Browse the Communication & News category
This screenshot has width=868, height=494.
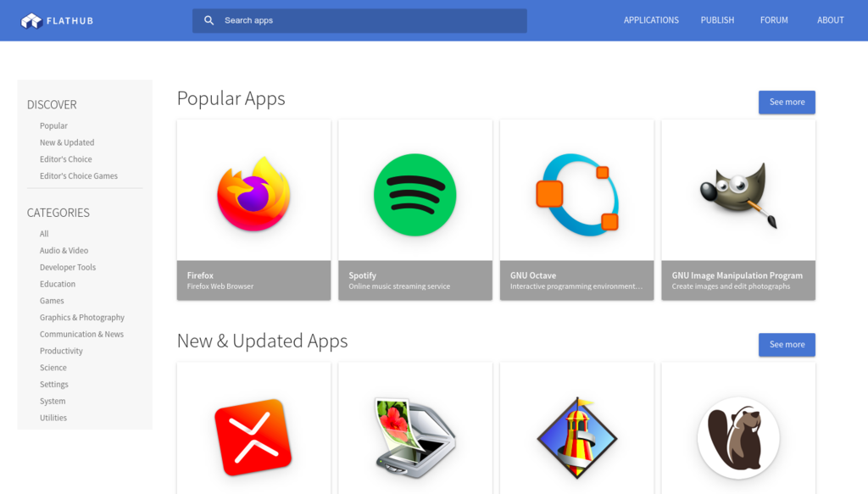(81, 334)
